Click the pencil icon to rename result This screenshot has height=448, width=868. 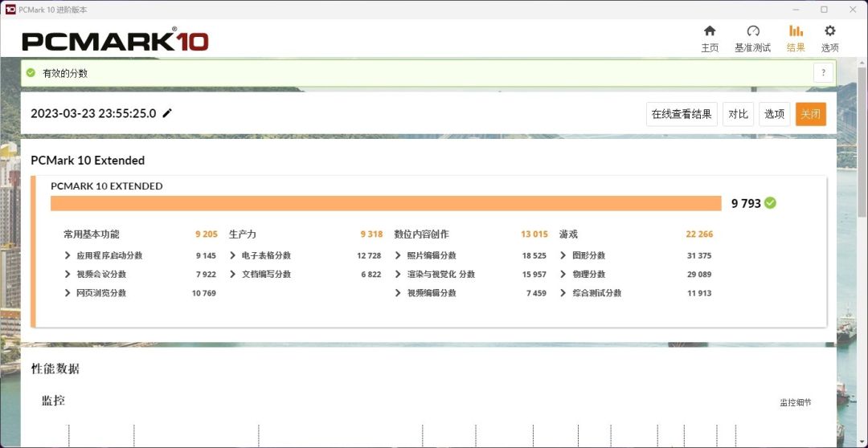point(167,113)
